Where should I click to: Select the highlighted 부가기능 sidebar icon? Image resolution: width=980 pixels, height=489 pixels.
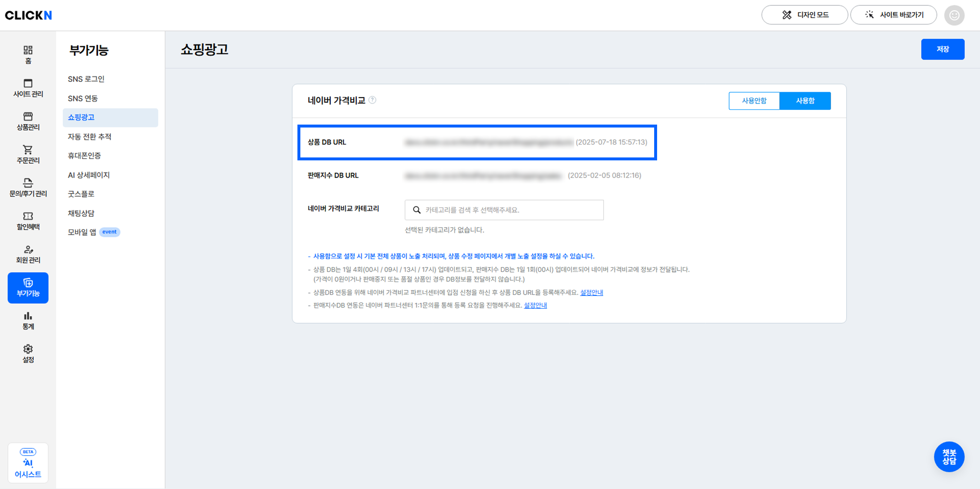click(28, 288)
